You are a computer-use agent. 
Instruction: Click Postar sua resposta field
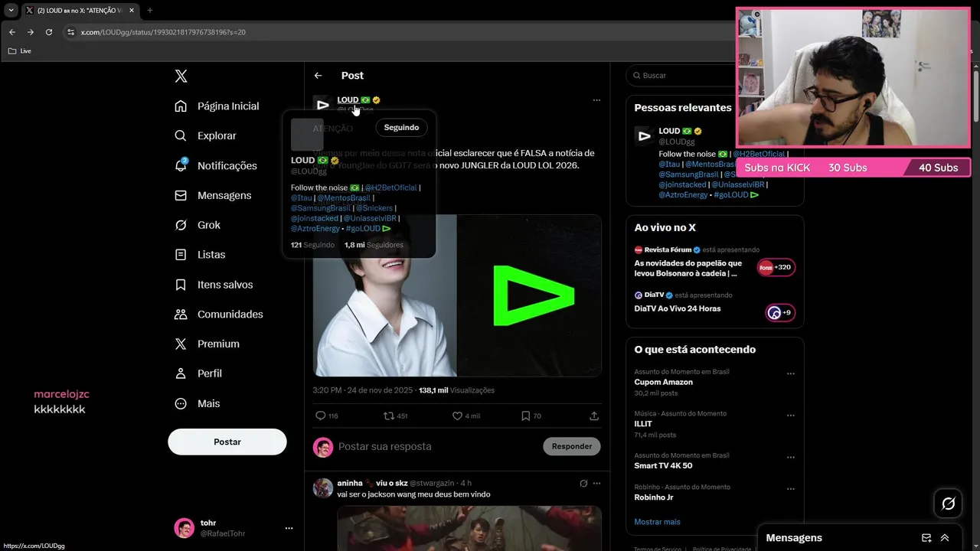tap(437, 446)
